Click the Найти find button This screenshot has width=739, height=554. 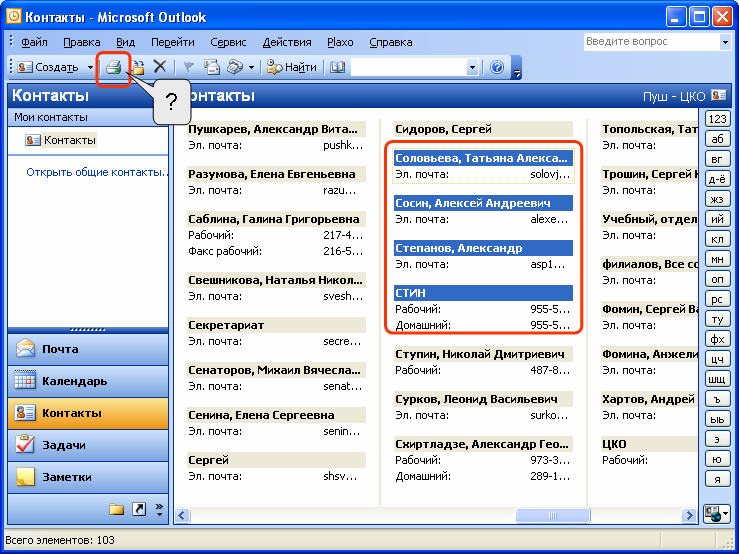coord(291,67)
